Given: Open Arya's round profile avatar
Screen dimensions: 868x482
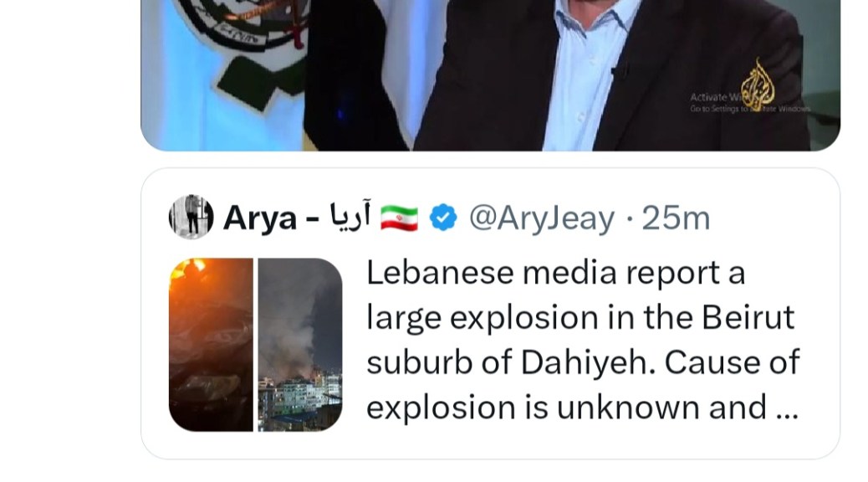Looking at the screenshot, I should pyautogui.click(x=191, y=218).
